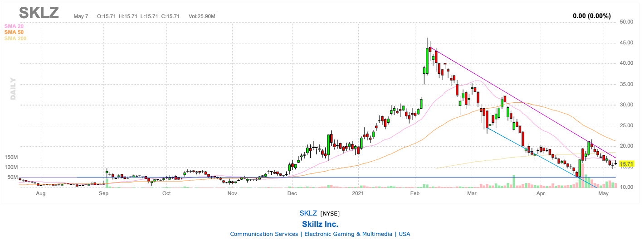
Task: Click the Dec label on time axis
Action: pos(292,193)
